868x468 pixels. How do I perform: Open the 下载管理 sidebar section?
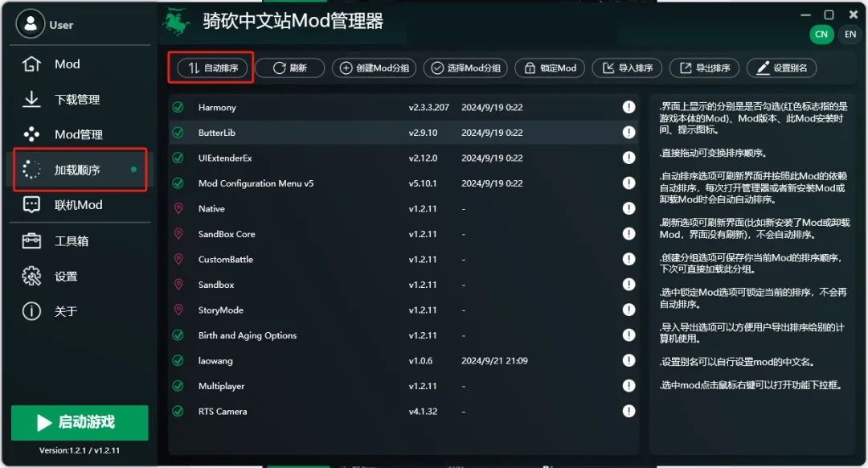tap(76, 100)
